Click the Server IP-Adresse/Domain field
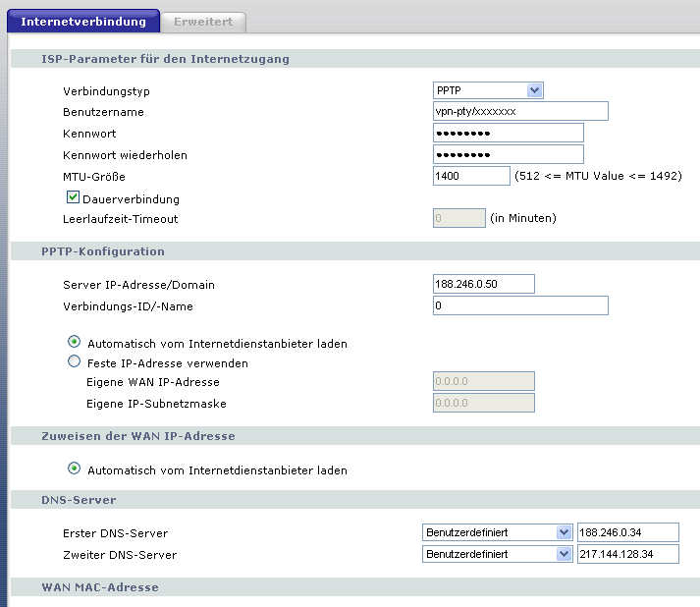This screenshot has width=700, height=607. click(x=483, y=284)
